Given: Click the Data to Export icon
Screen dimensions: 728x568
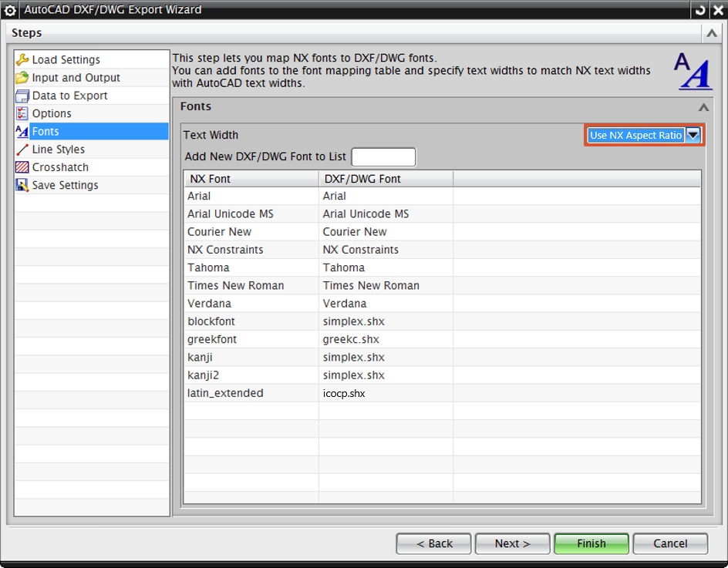Looking at the screenshot, I should pos(22,96).
